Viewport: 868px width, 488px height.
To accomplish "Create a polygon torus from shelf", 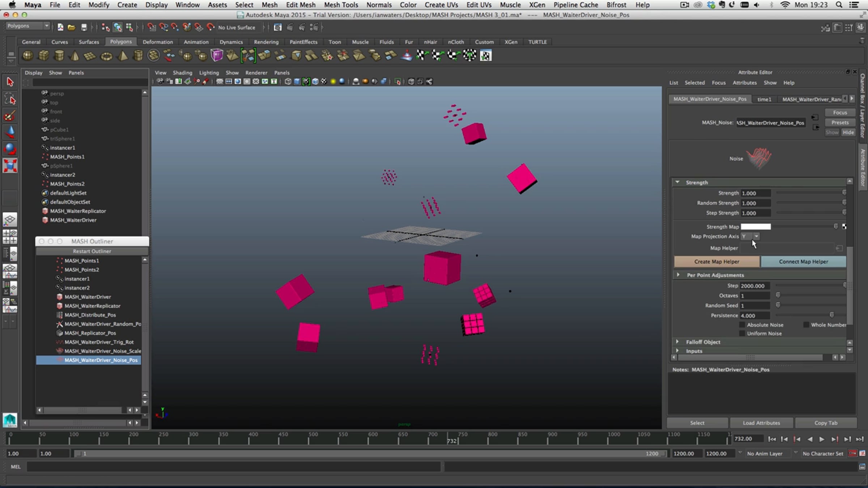I will tap(106, 56).
